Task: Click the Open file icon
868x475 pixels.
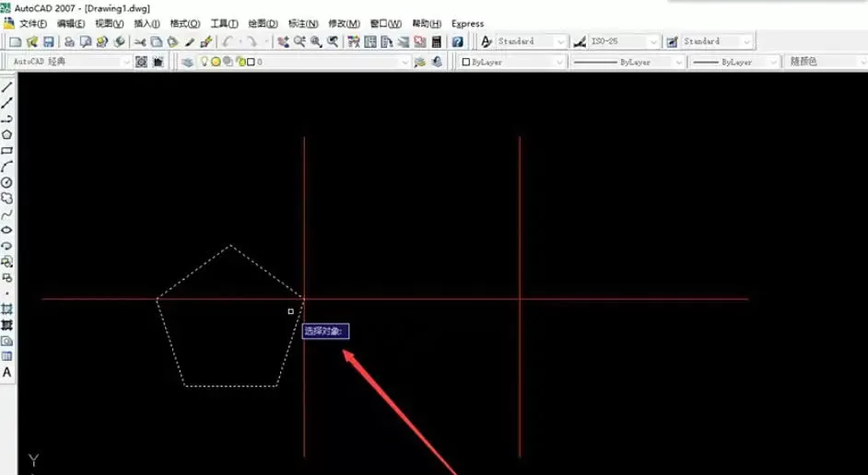Action: (32, 41)
